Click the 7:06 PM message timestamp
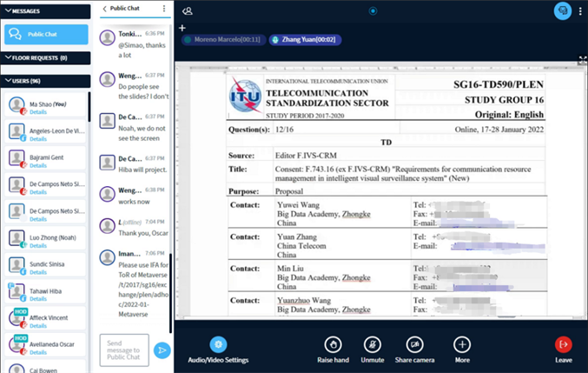The height and width of the screenshot is (373, 588). pos(155,253)
